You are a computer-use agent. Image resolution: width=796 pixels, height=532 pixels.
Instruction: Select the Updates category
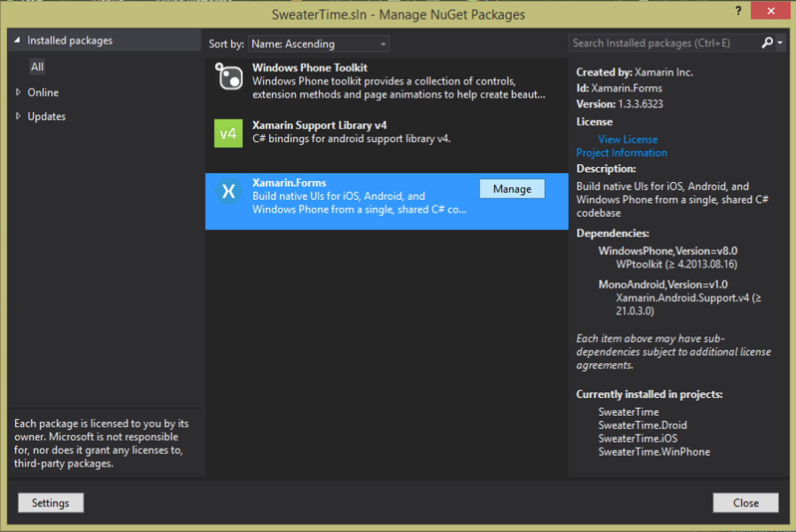pos(47,116)
